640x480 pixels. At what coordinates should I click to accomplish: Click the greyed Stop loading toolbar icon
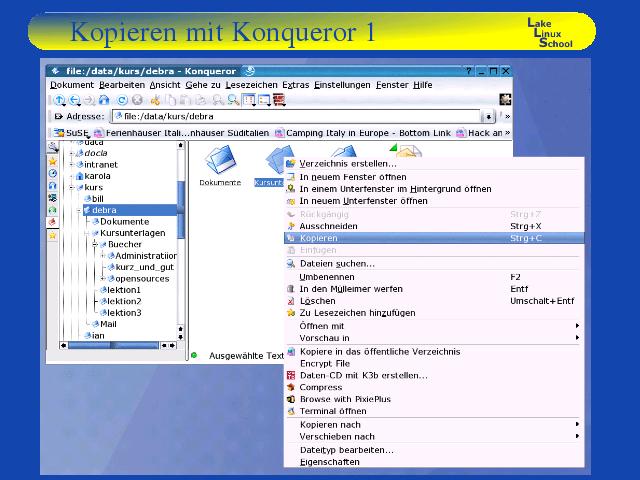(137, 100)
